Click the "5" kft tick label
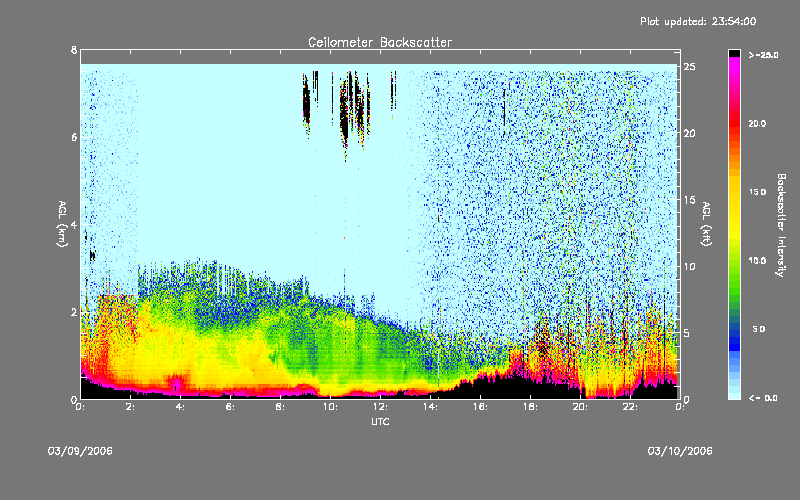The image size is (800, 500). click(x=687, y=333)
